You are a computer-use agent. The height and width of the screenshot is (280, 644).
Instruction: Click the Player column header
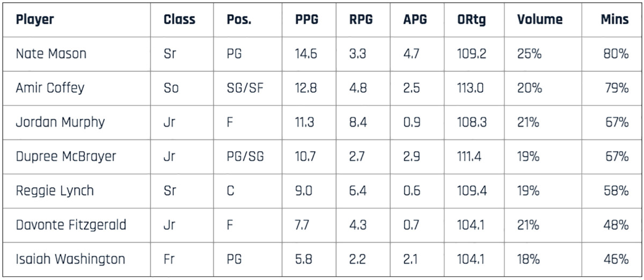point(35,20)
